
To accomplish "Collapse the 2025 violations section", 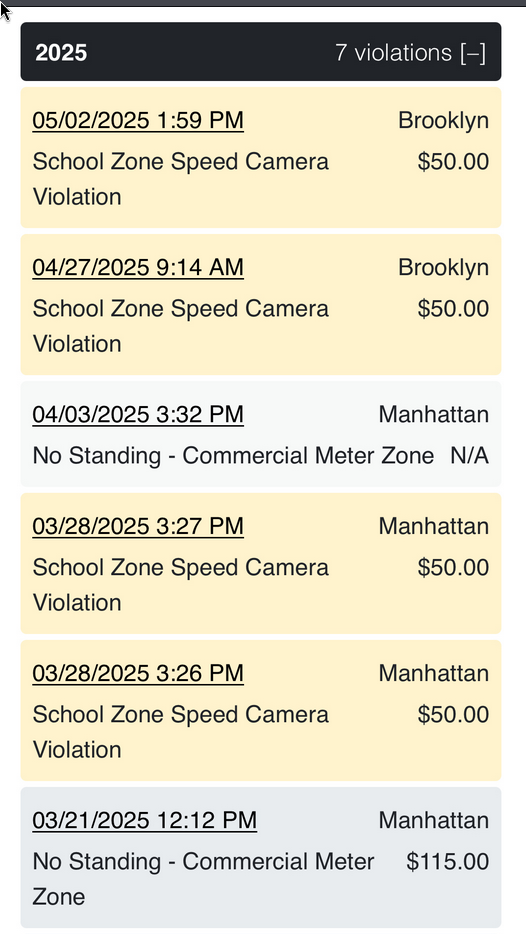I will tap(473, 53).
